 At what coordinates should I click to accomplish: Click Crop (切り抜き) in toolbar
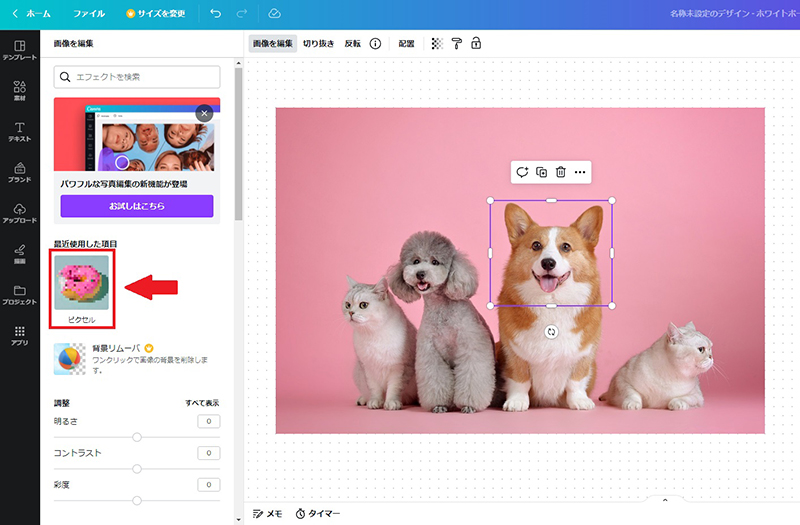point(318,44)
